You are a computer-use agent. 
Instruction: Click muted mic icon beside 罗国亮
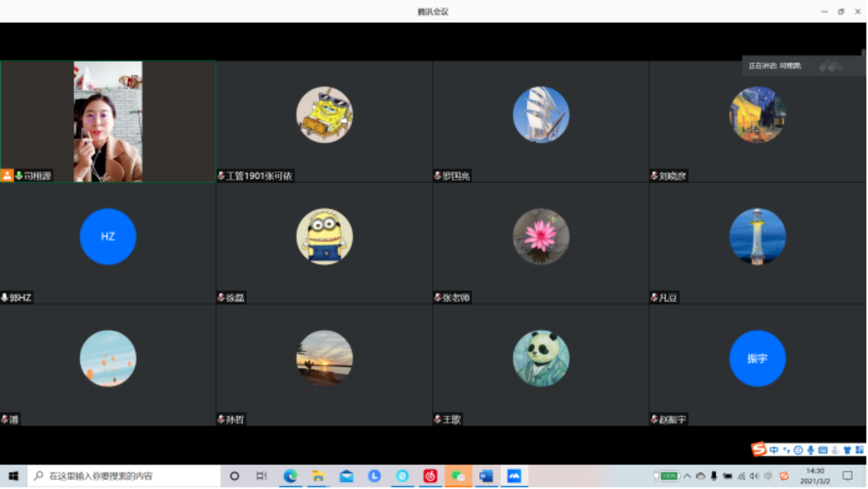pos(438,176)
